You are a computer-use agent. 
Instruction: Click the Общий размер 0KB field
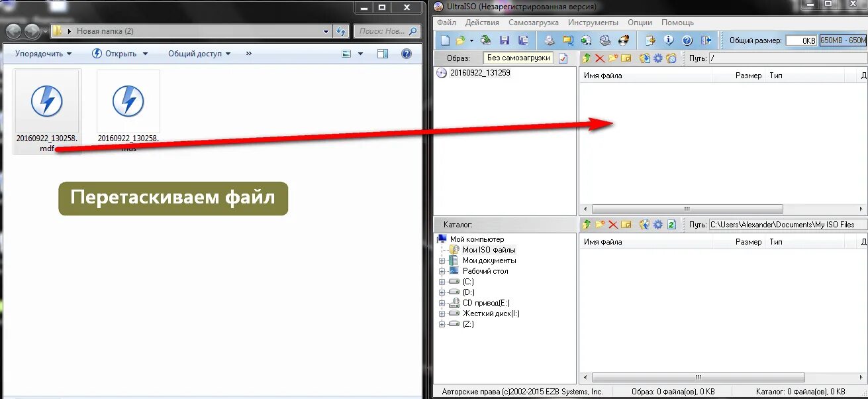[800, 40]
